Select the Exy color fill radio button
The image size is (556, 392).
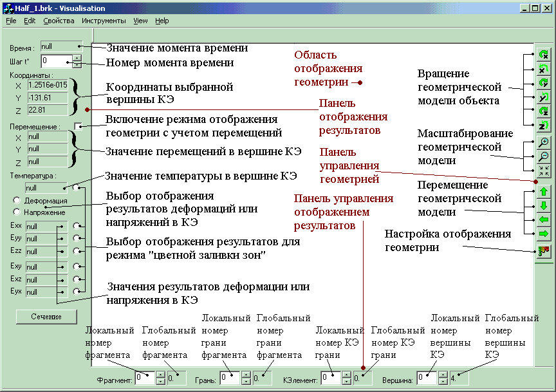76,266
